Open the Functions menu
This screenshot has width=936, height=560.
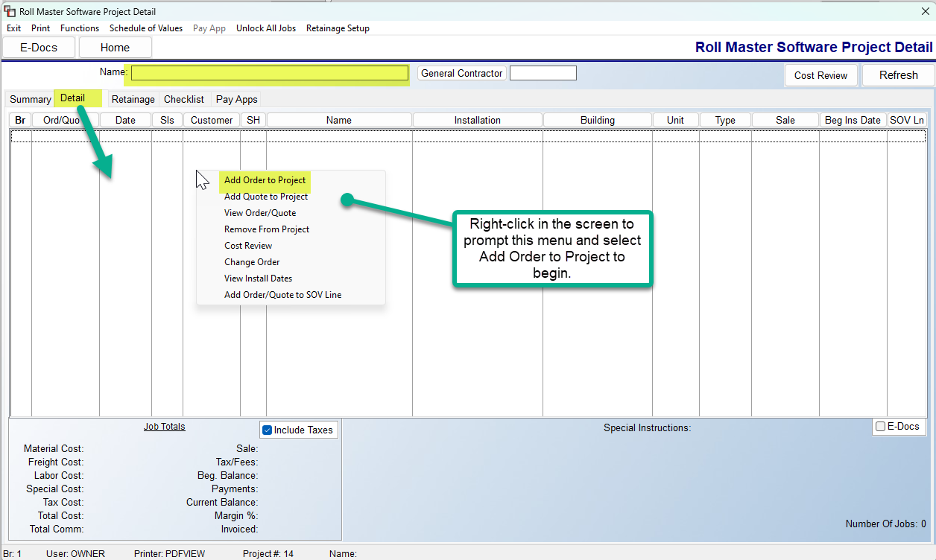pyautogui.click(x=80, y=28)
